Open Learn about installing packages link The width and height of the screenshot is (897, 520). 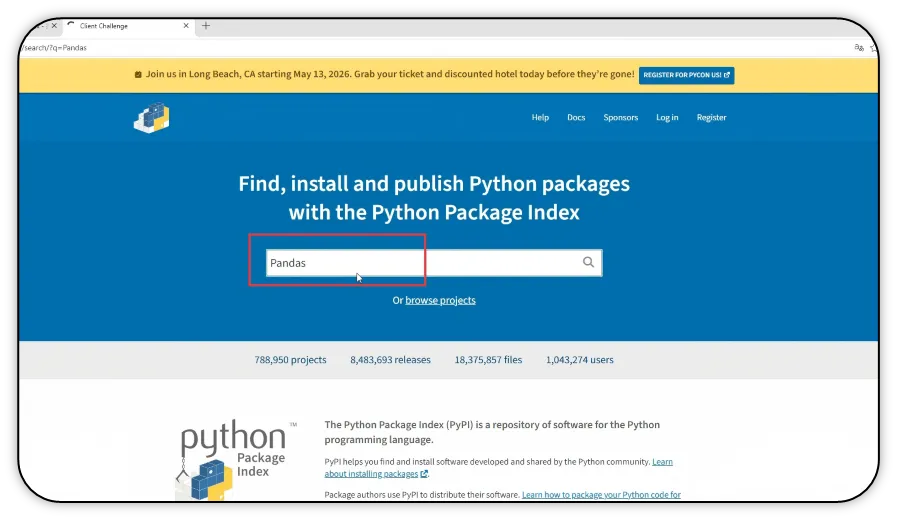(x=498, y=468)
